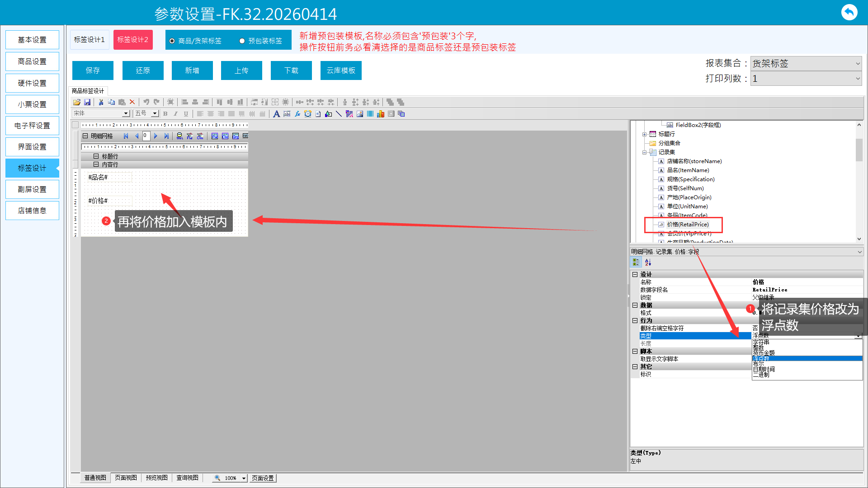Click the 保存 button
The width and height of the screenshot is (868, 488).
(x=93, y=70)
